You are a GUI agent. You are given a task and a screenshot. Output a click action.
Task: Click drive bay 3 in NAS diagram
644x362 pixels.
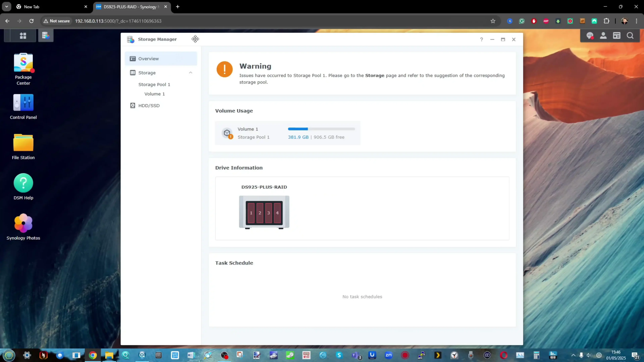coord(269,213)
